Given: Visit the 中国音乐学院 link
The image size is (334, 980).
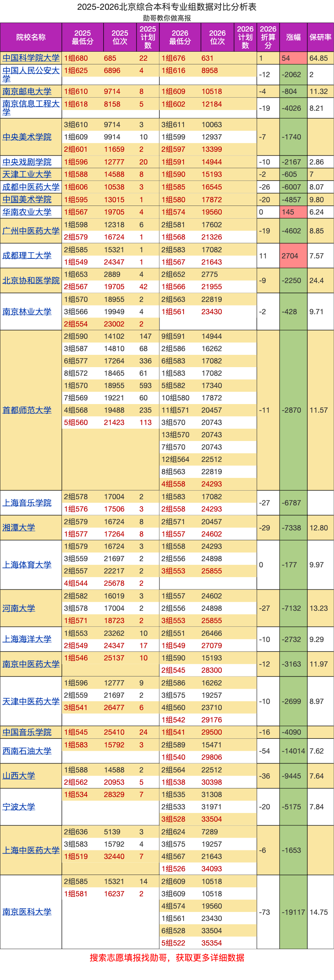Looking at the screenshot, I should [x=27, y=732].
